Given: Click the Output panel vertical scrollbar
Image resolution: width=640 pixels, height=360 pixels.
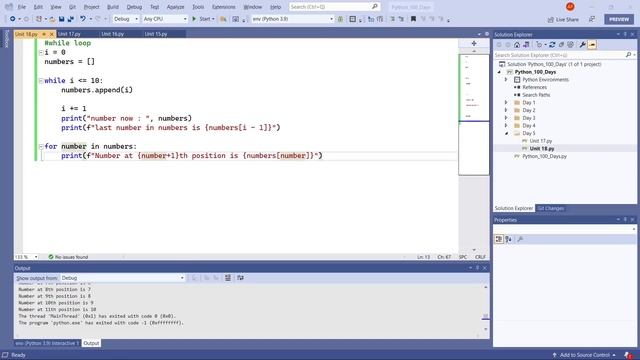Looking at the screenshot, I should (x=485, y=308).
